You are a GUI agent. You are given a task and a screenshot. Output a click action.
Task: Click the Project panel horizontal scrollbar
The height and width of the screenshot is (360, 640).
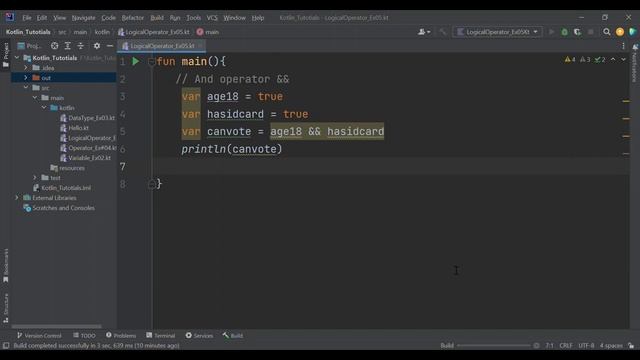coord(56,327)
